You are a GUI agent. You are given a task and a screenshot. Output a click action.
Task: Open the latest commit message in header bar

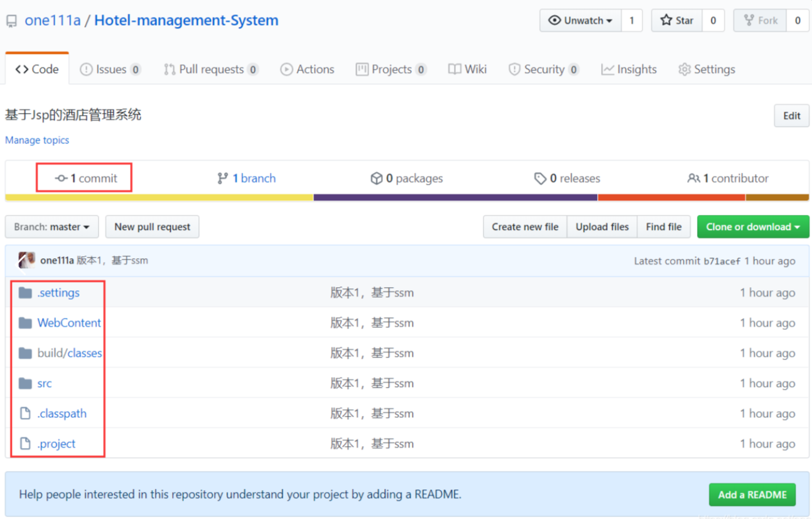click(112, 260)
